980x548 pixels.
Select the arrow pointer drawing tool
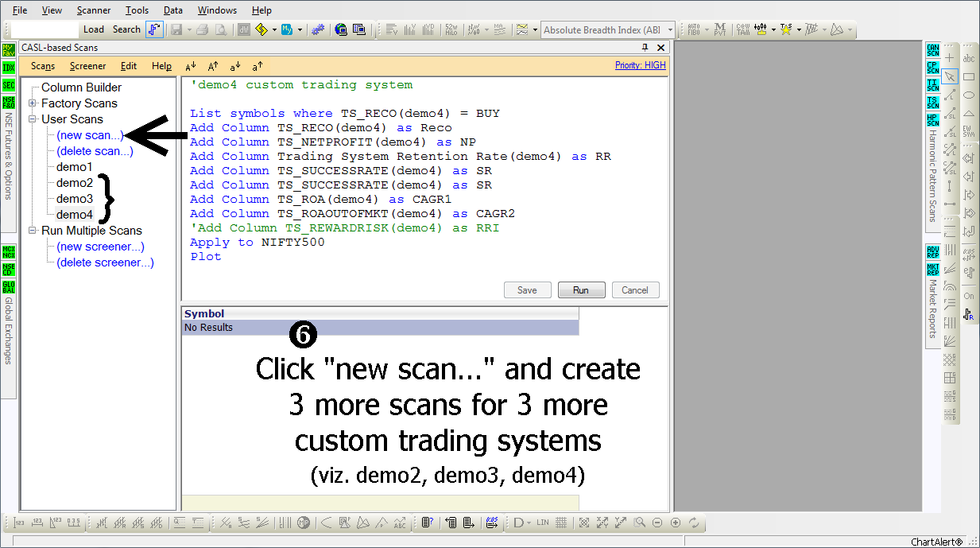click(x=950, y=76)
